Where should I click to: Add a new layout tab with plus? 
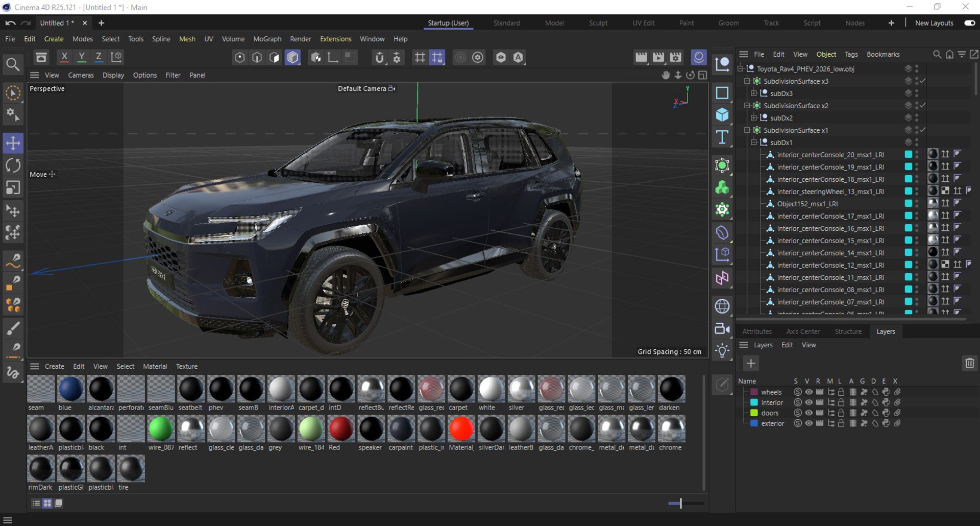pos(891,23)
